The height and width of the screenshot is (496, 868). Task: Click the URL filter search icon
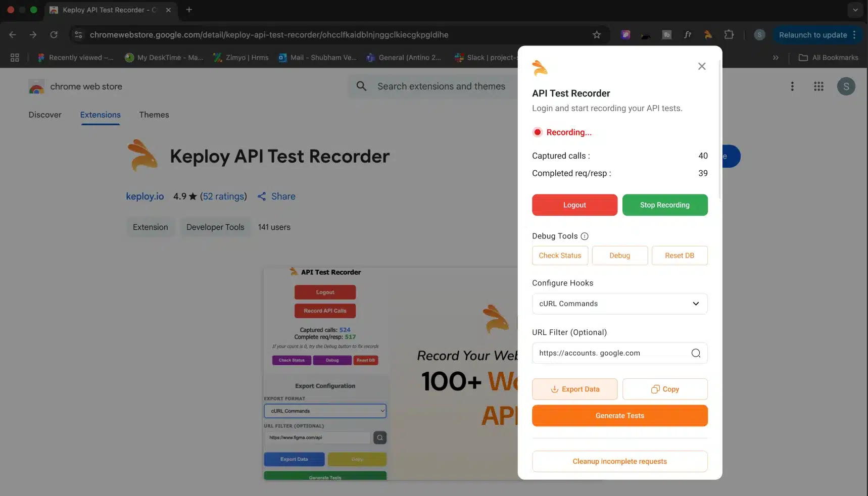coord(696,353)
